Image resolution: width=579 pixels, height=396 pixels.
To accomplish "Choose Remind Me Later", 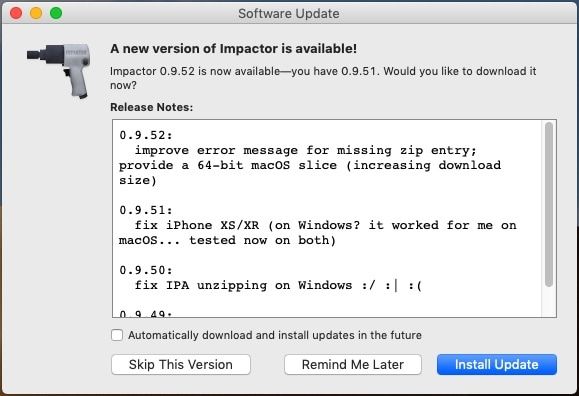I will 353,365.
